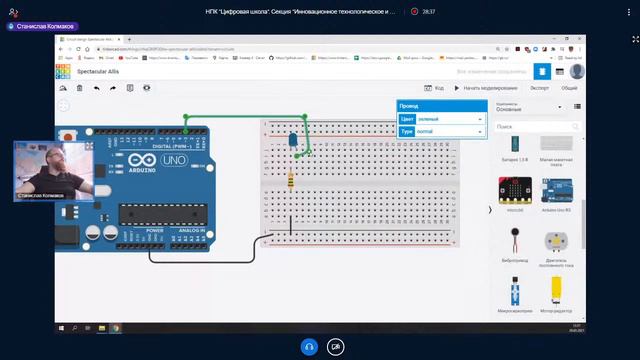Click the trash delete icon in Tinkercad toolbar
The image size is (640, 360).
click(80, 88)
